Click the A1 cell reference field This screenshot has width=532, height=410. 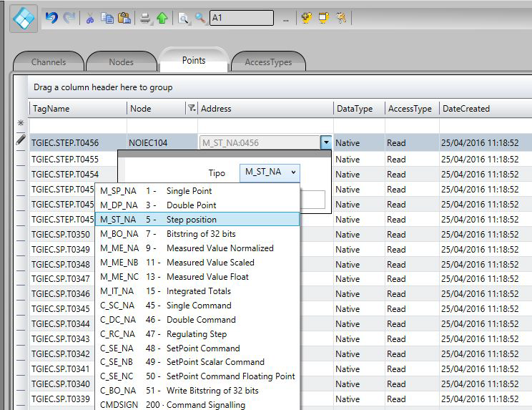point(242,18)
